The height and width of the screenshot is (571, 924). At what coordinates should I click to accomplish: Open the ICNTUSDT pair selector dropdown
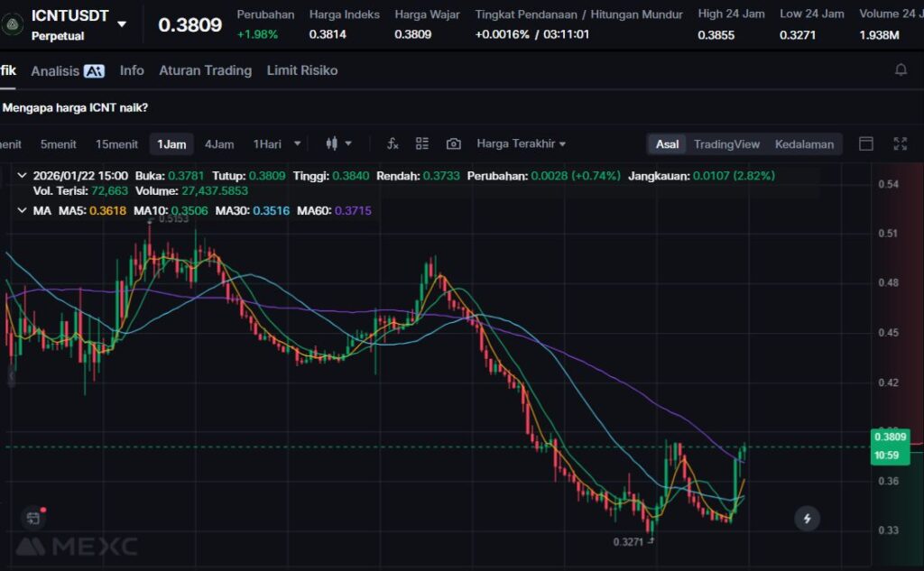(122, 23)
